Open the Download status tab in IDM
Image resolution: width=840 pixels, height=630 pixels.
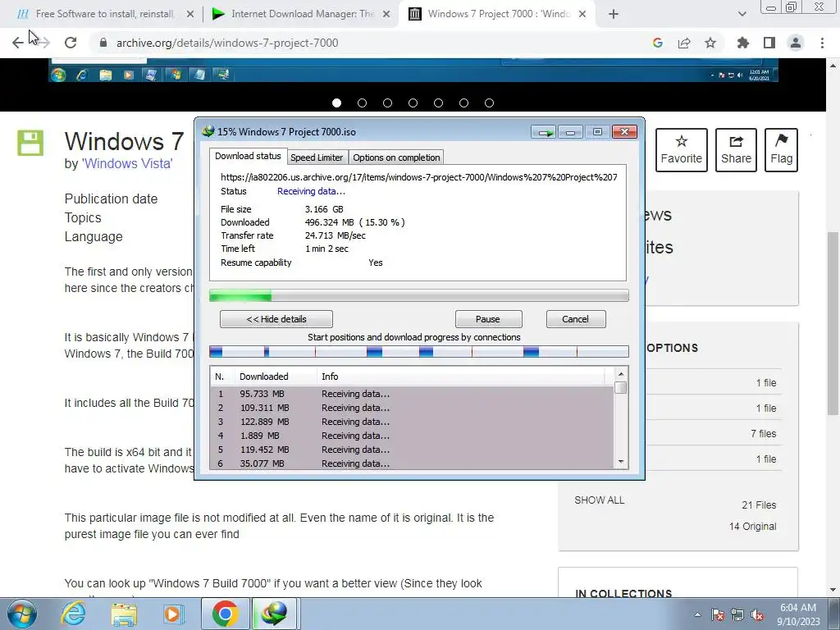pyautogui.click(x=248, y=156)
